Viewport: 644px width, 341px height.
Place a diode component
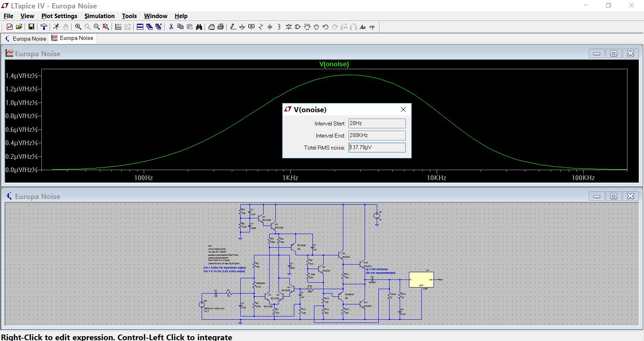(x=289, y=27)
